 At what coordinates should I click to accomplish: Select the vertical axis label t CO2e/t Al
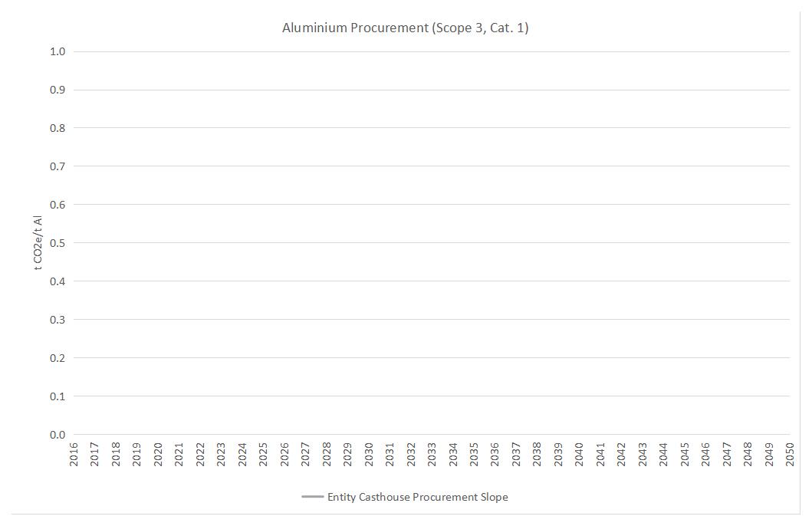[x=37, y=240]
